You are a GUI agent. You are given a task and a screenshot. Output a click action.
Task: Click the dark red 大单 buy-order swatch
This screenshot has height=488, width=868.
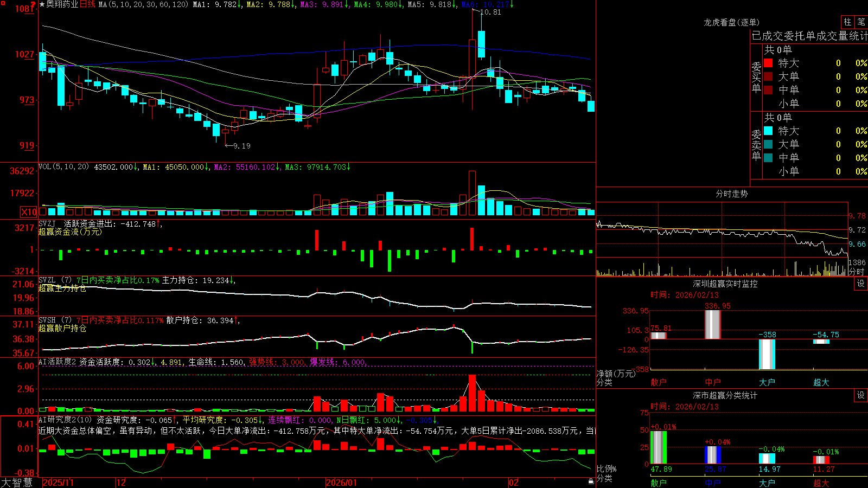coord(768,76)
